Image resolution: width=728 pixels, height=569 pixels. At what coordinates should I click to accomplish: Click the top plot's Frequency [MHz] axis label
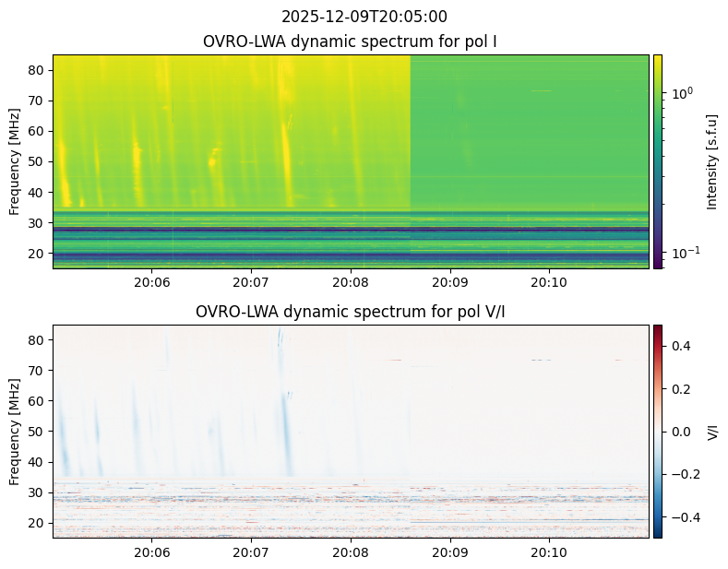[x=16, y=161]
